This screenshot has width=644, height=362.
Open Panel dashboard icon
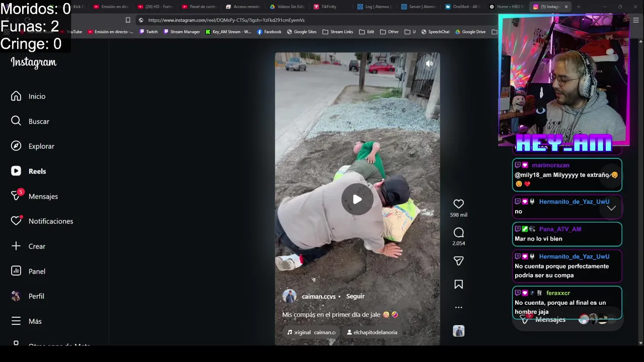(16, 271)
